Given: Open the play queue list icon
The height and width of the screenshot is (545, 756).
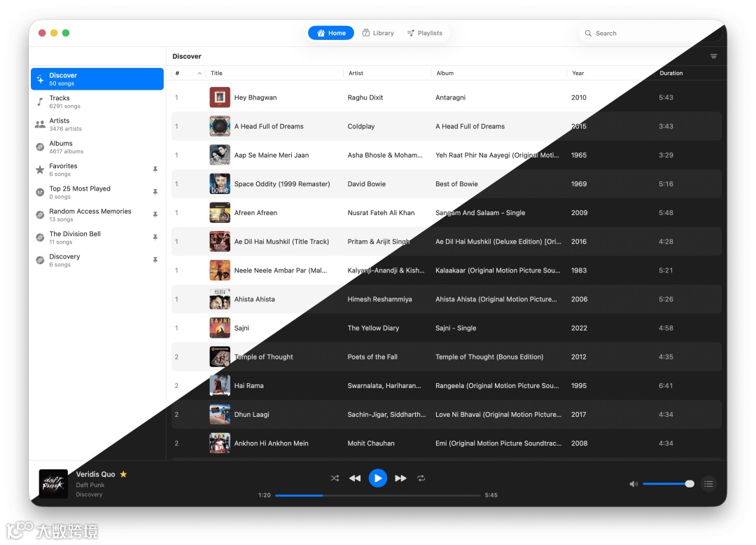Looking at the screenshot, I should pos(708,484).
